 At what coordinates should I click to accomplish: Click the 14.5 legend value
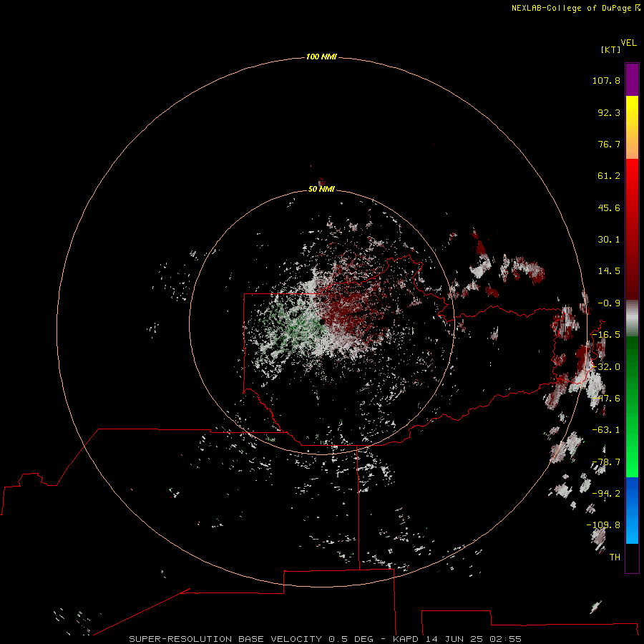pos(609,271)
